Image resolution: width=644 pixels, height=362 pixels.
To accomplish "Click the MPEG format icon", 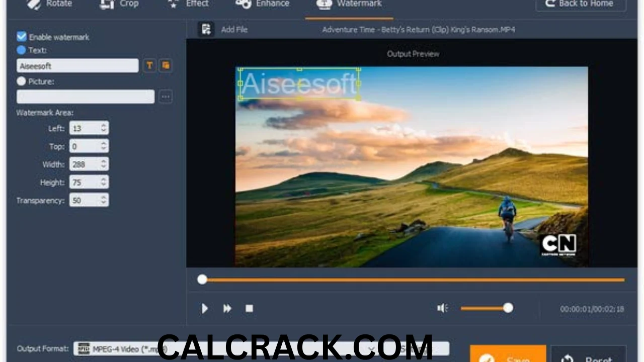I will 84,348.
